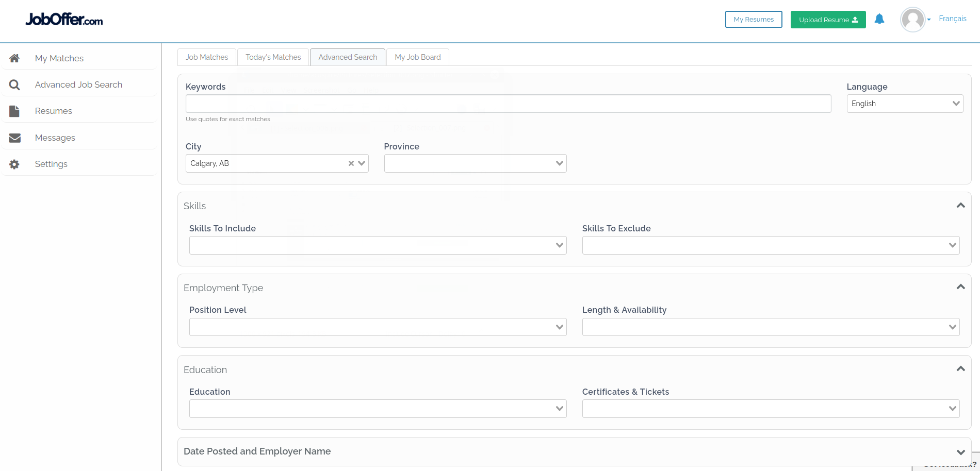Switch to the Today's Matches tab
This screenshot has height=471, width=980.
coord(273,57)
